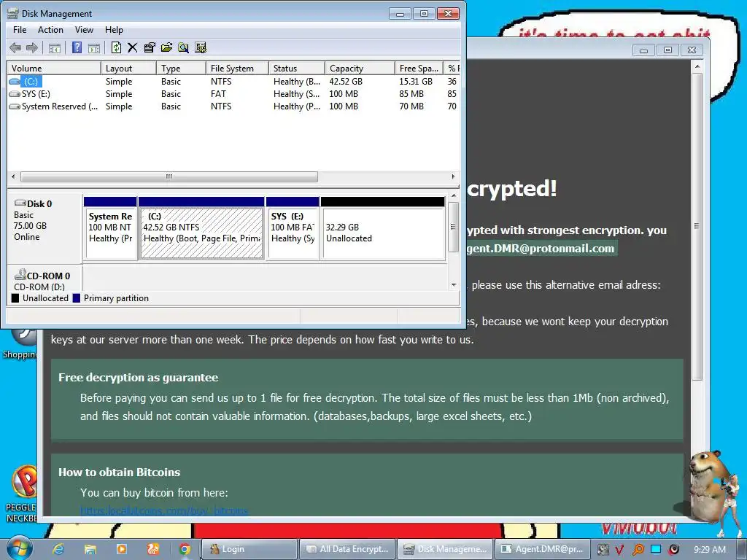Sort by the Status column header
This screenshot has height=560, width=747.
[x=296, y=68]
